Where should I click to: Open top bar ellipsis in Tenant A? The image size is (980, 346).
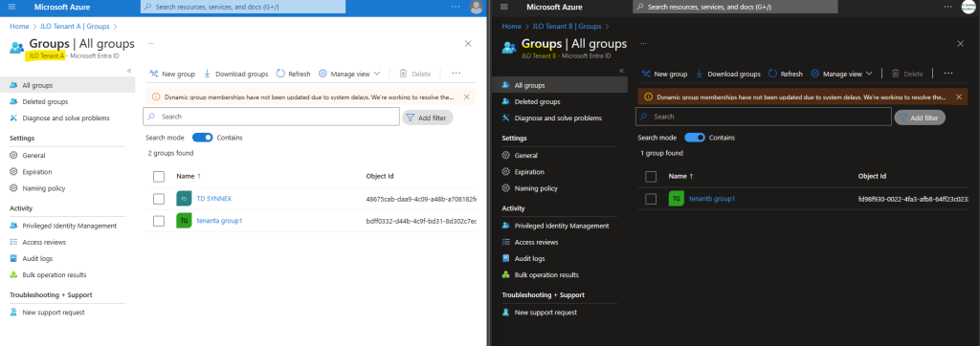[x=456, y=7]
